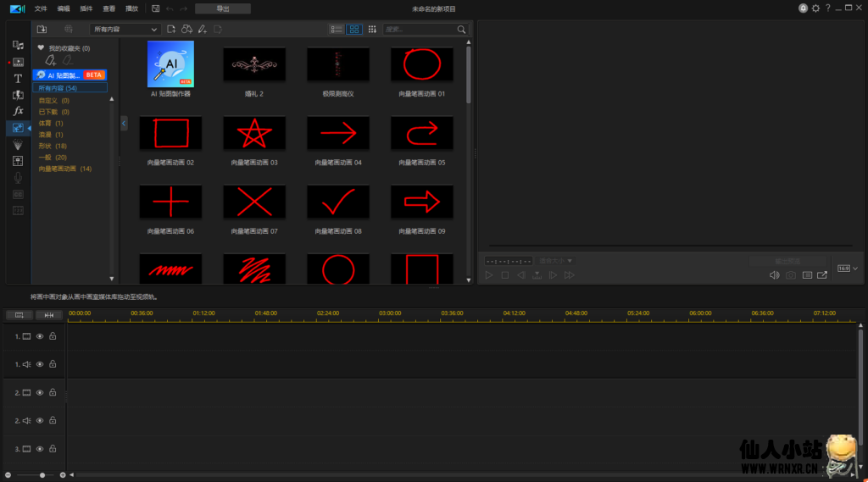This screenshot has width=868, height=482.
Task: Click the import media folder icon
Action: point(42,29)
